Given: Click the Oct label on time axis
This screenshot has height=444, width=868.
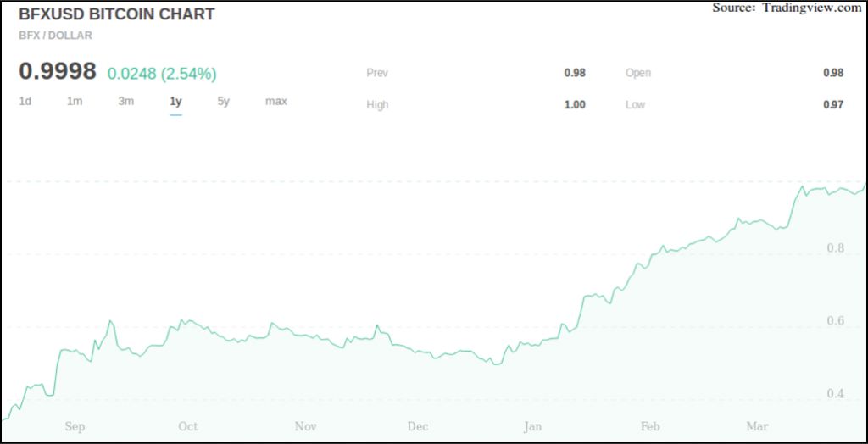Looking at the screenshot, I should [x=188, y=426].
